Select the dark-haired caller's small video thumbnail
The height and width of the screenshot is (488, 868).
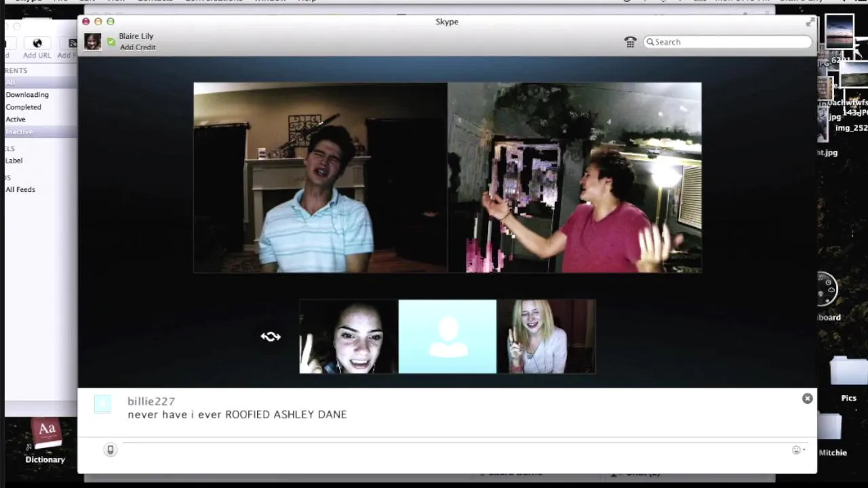coord(349,337)
